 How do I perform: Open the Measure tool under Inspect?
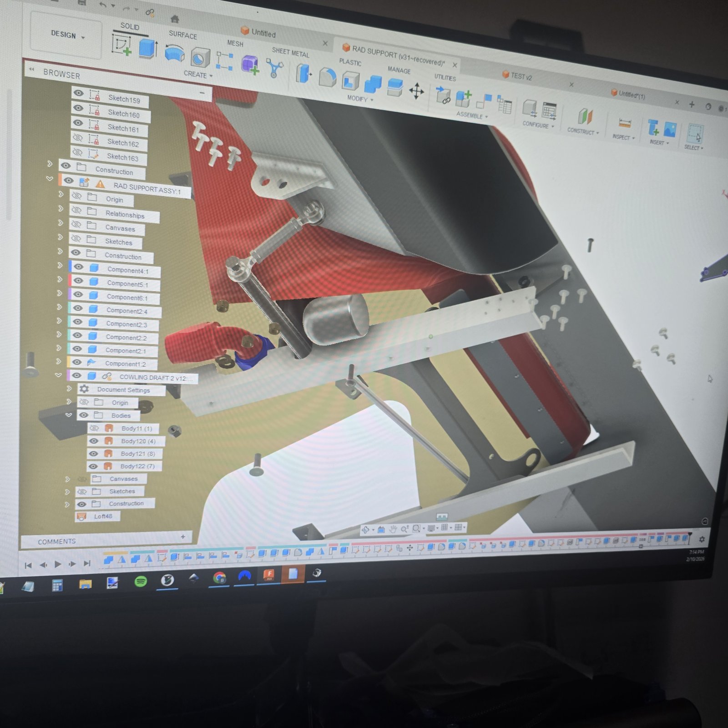(x=625, y=123)
